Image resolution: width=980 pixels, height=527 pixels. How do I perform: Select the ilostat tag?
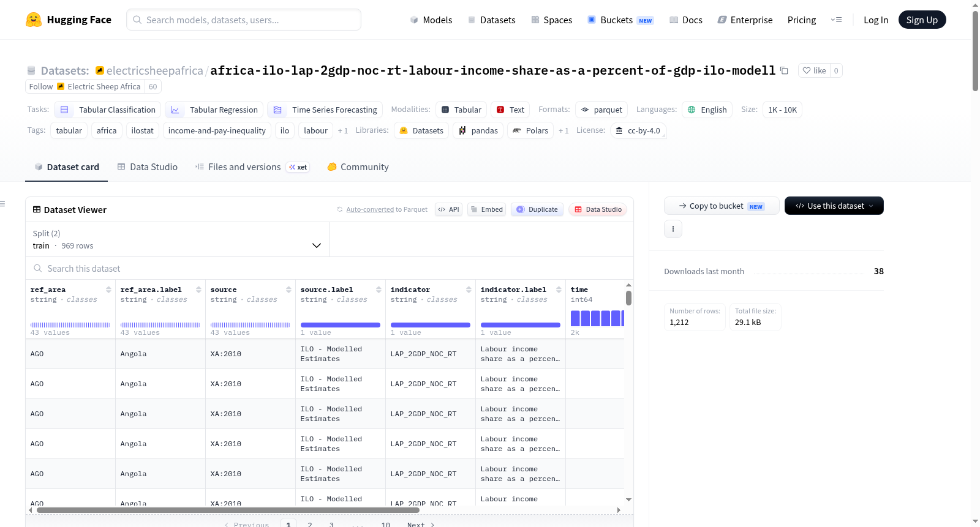(x=143, y=130)
